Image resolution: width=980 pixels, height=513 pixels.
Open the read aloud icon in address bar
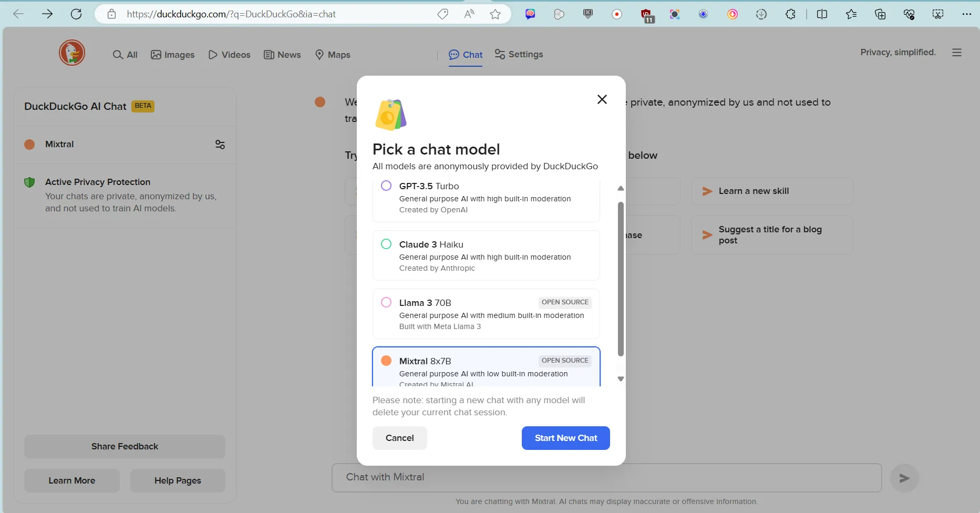tap(469, 14)
